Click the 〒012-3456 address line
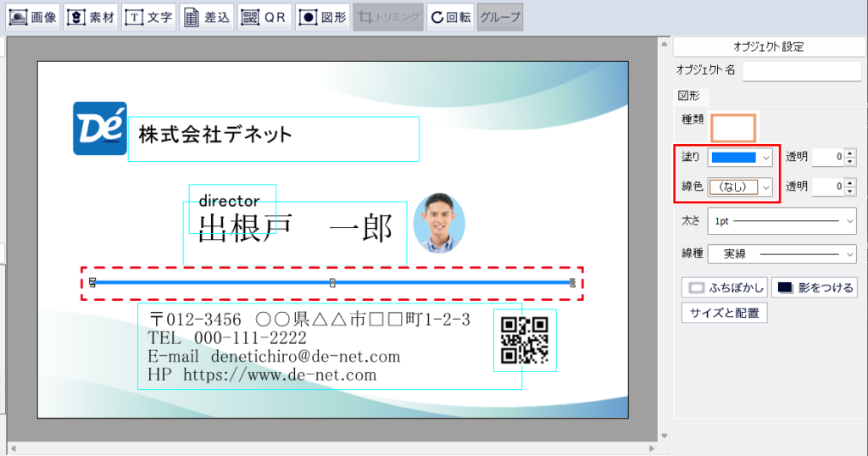 pyautogui.click(x=310, y=320)
